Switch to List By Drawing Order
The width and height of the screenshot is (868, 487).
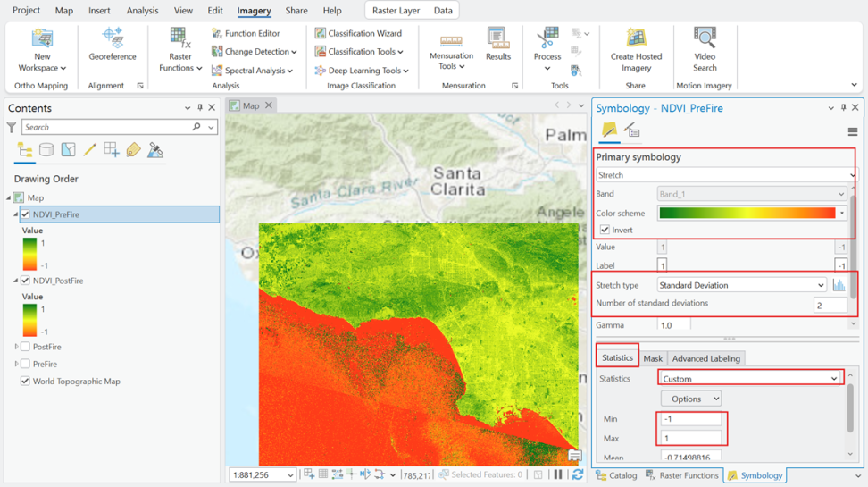[24, 149]
